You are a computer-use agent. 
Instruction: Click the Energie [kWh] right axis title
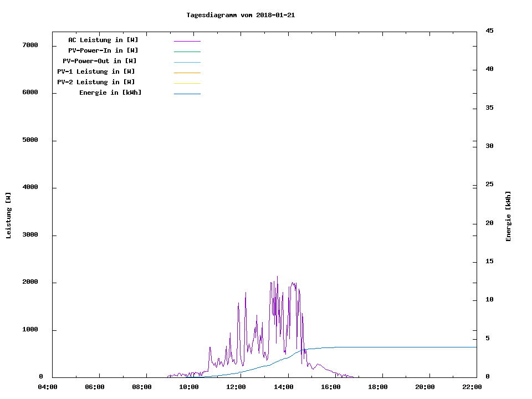tap(508, 216)
